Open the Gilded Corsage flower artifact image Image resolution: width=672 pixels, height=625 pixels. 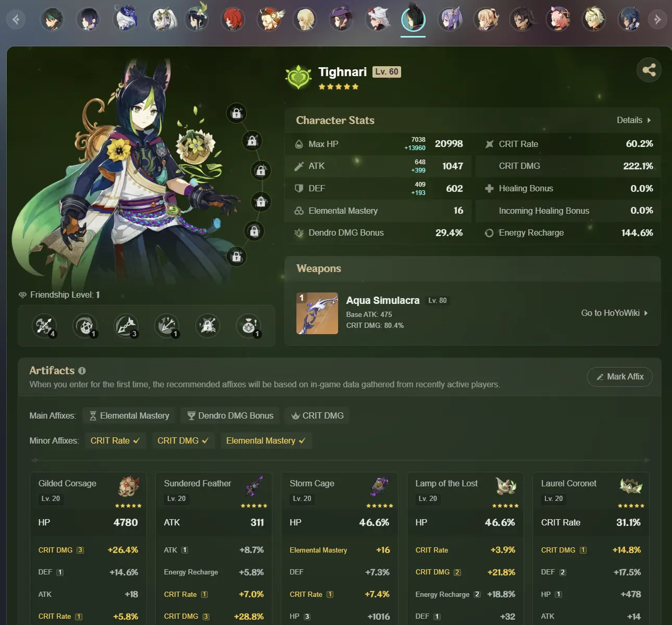click(x=129, y=486)
